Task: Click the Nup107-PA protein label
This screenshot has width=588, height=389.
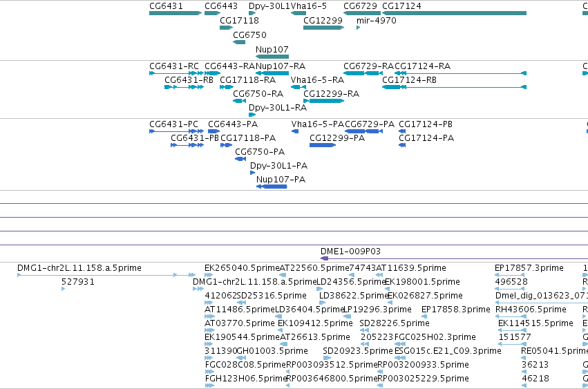Action: 281,180
